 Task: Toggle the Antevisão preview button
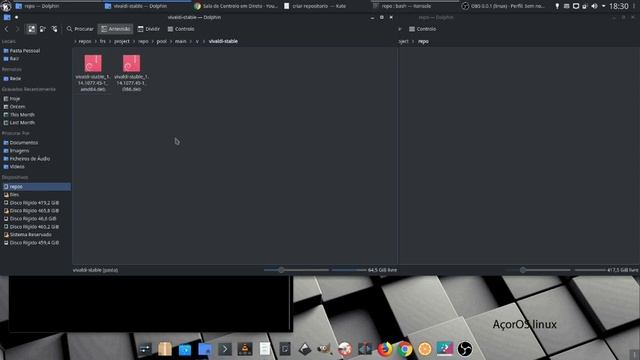pos(116,29)
